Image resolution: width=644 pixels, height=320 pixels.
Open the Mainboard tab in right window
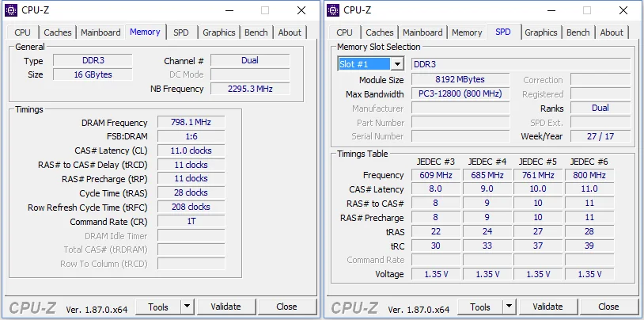tap(422, 32)
